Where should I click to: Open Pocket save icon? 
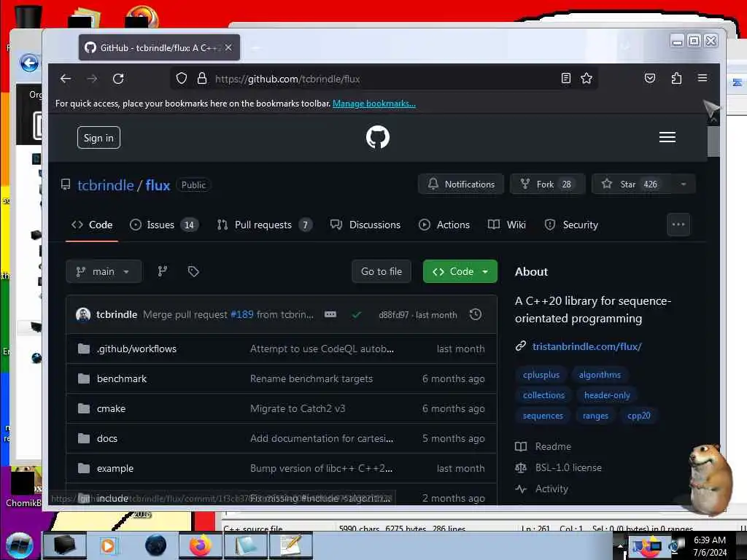coord(650,79)
